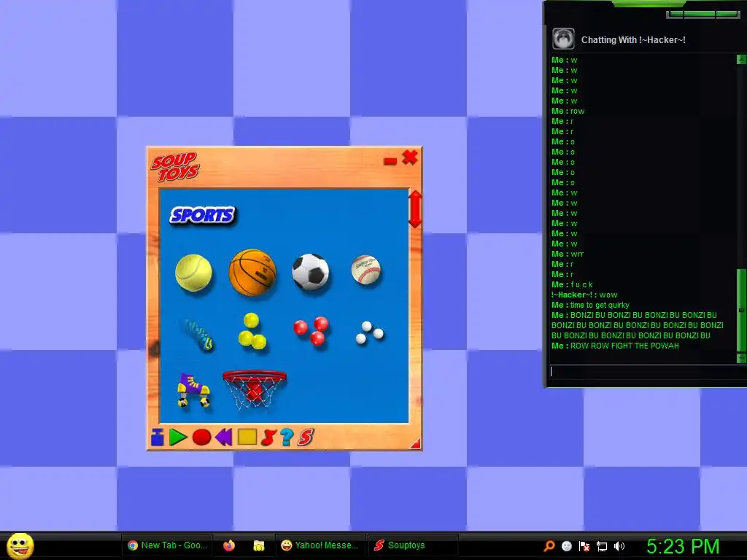Click the red resize corner of Soup Toys
The width and height of the screenshot is (747, 560).
416,443
